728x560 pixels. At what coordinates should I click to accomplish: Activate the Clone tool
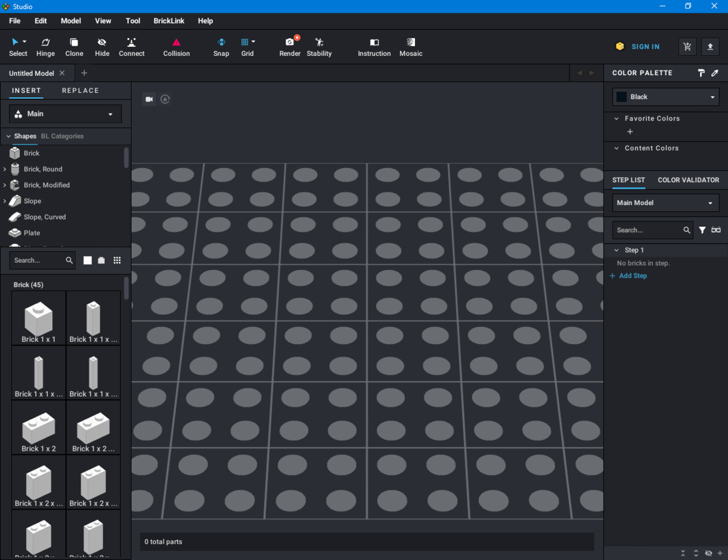73,46
